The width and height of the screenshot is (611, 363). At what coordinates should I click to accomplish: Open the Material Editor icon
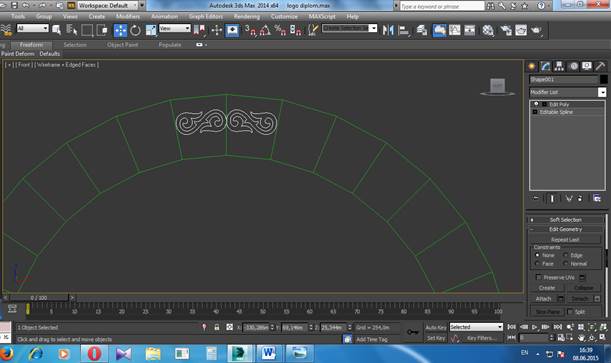pos(487,30)
